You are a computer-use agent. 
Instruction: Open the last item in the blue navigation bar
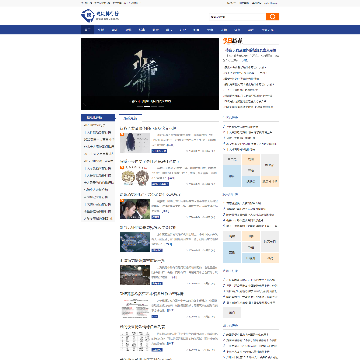pyautogui.click(x=267, y=30)
